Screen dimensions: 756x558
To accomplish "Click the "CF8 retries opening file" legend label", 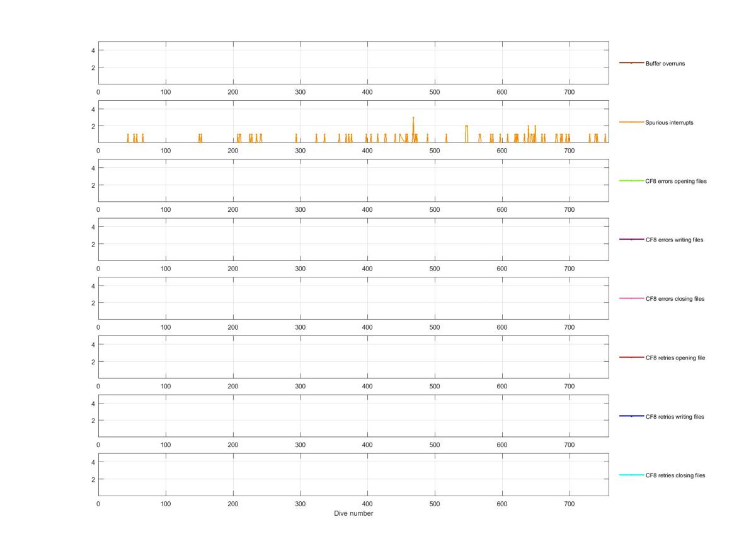I will coord(675,357).
